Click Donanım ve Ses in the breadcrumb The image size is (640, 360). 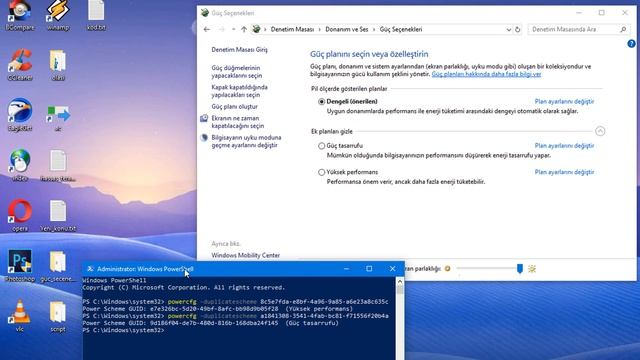[347, 29]
